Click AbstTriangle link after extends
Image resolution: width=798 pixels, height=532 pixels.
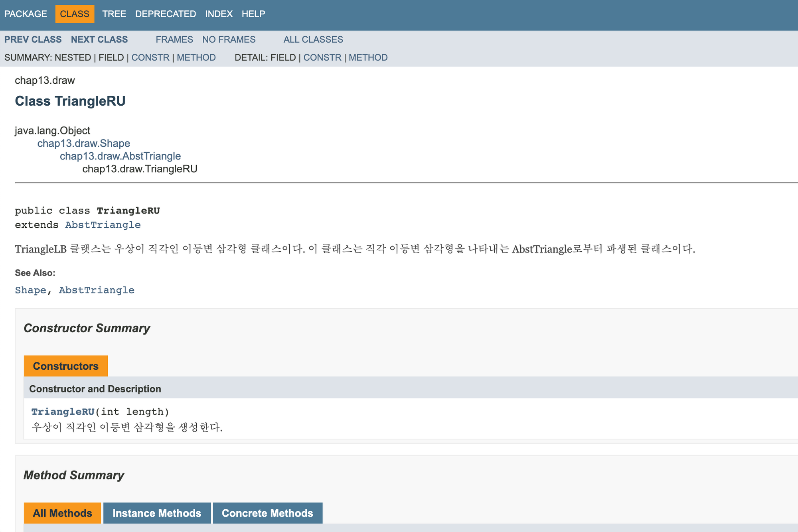click(103, 225)
